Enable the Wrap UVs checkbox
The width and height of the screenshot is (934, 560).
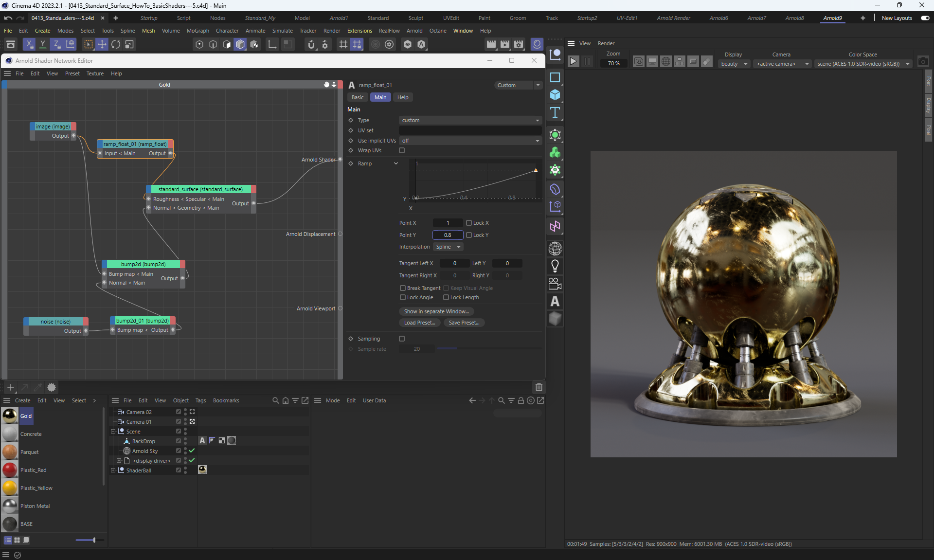[x=402, y=151]
